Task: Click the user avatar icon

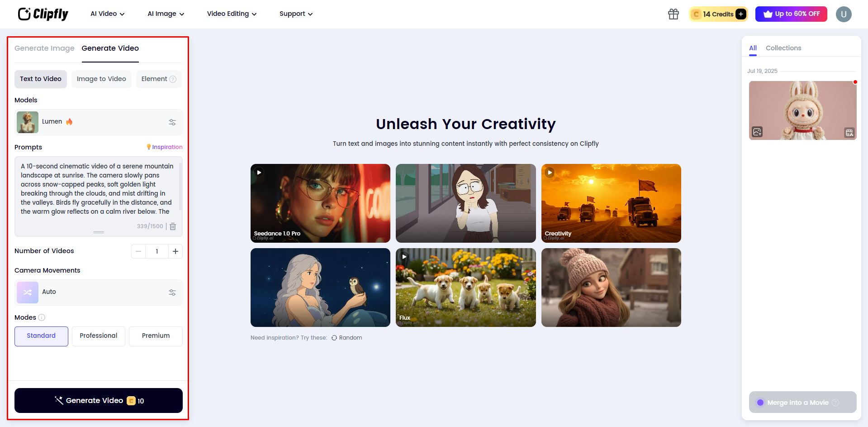Action: click(x=844, y=14)
